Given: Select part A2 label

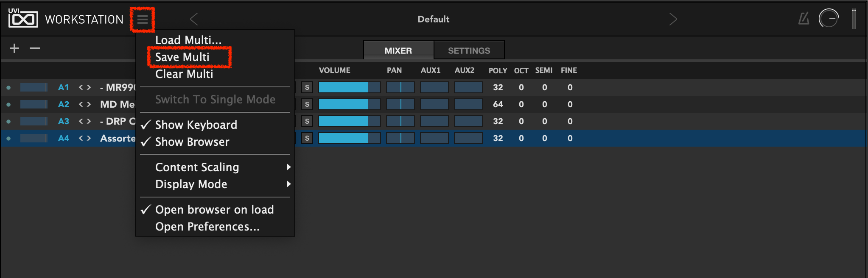Looking at the screenshot, I should coord(64,104).
